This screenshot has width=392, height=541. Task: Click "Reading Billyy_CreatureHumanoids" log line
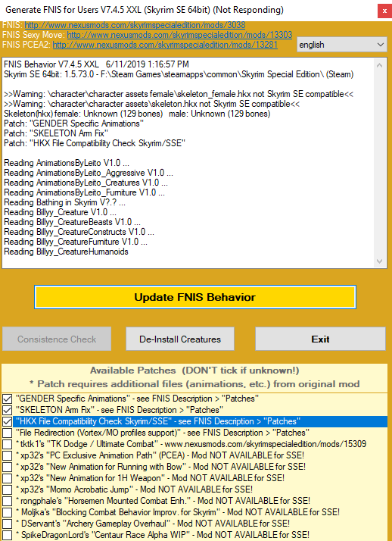point(66,252)
